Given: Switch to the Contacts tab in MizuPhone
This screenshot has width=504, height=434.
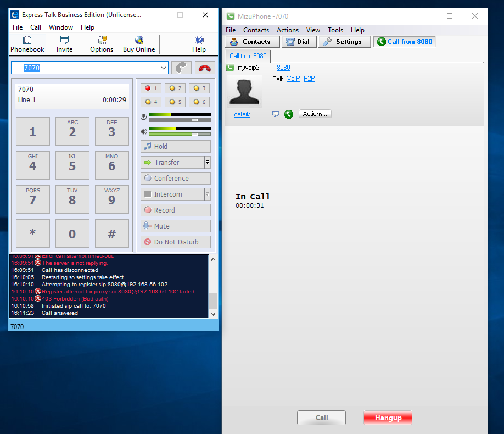Looking at the screenshot, I should pos(252,42).
